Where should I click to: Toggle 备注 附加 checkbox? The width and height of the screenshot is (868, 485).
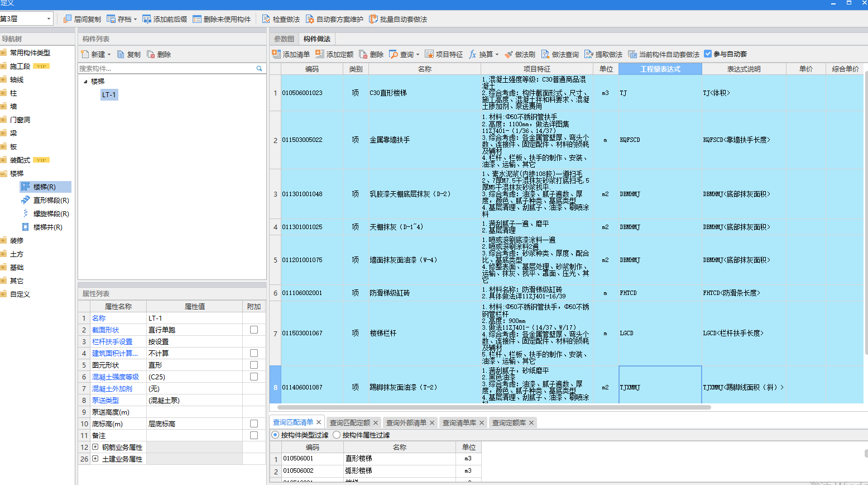pos(254,435)
